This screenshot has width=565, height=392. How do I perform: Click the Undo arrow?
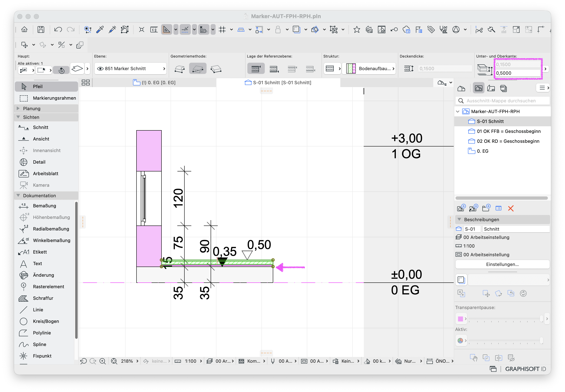coord(58,30)
